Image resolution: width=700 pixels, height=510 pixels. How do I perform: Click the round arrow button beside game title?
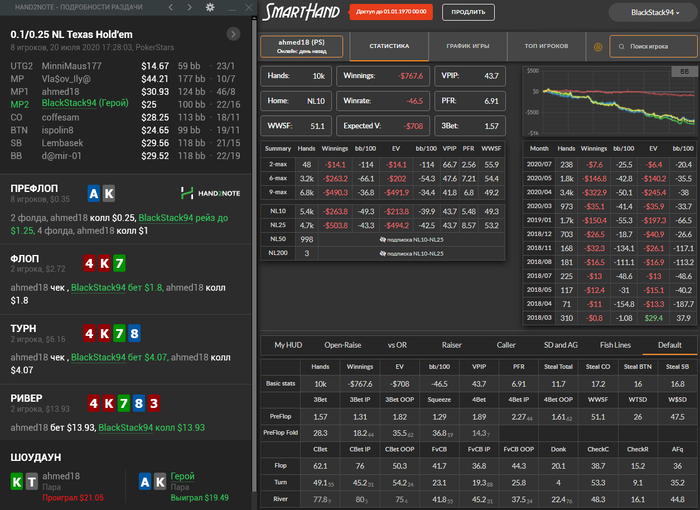(x=233, y=34)
